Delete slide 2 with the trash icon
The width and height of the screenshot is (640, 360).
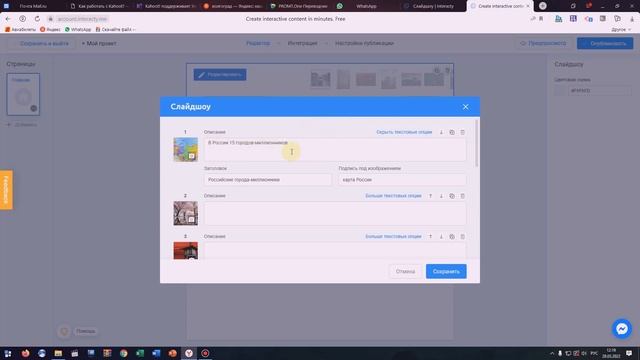click(x=462, y=196)
